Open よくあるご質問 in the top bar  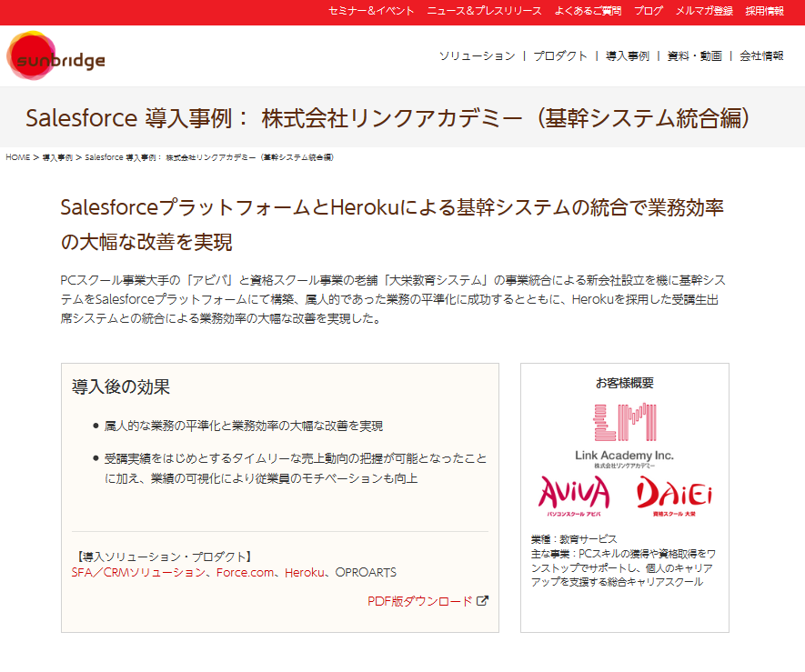pos(588,11)
